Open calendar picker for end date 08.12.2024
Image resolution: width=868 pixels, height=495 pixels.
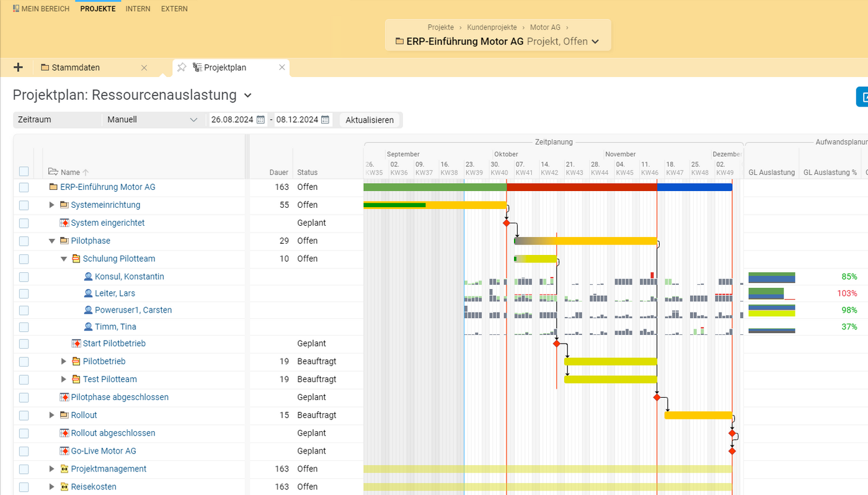[x=325, y=120]
